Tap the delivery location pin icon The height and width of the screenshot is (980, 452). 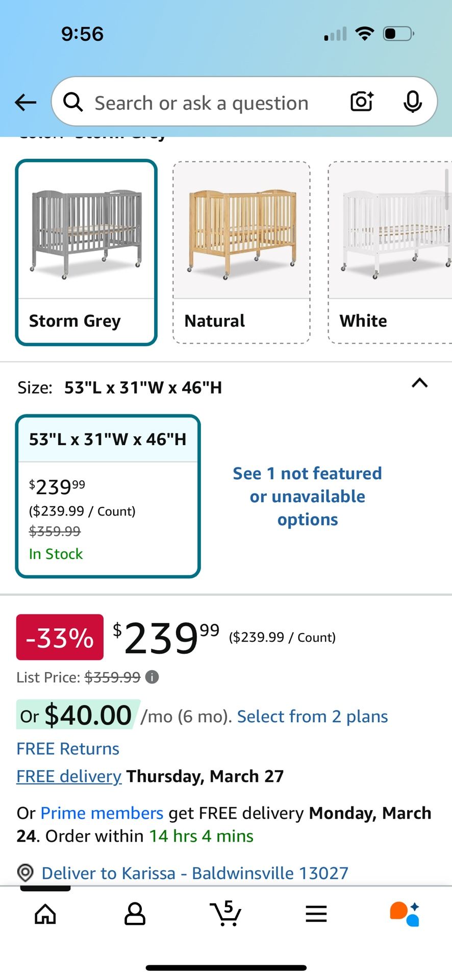click(x=26, y=873)
